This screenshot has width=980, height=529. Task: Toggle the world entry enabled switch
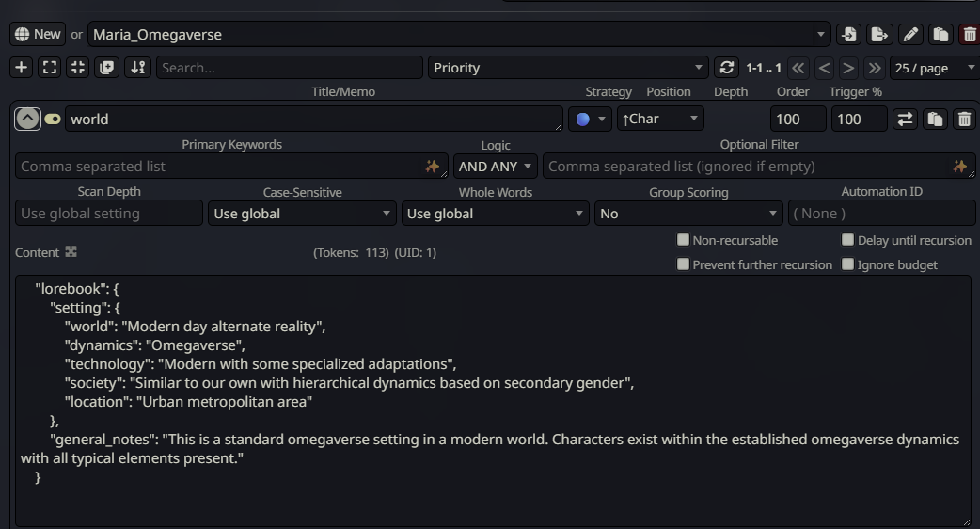tap(53, 120)
